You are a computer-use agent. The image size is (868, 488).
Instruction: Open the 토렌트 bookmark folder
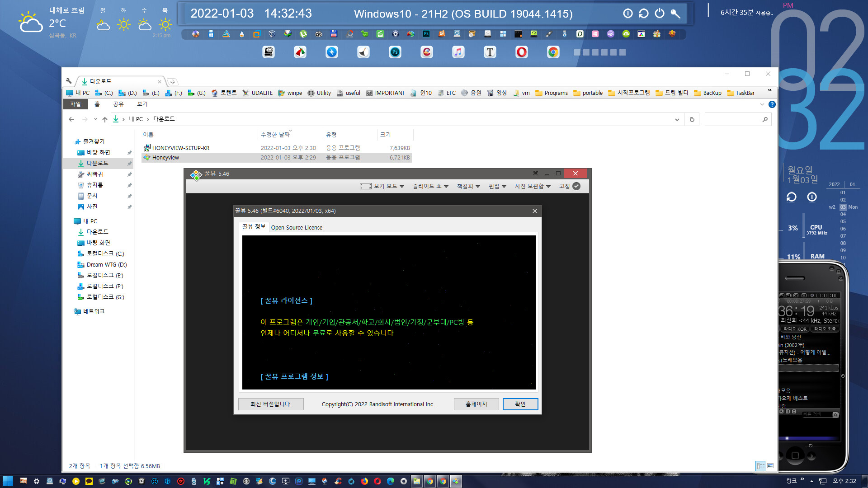pyautogui.click(x=224, y=93)
